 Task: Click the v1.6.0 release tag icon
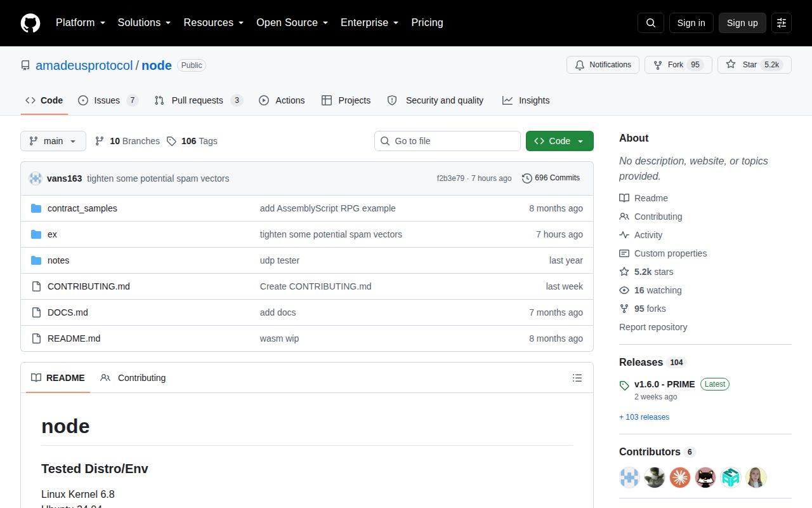(624, 385)
